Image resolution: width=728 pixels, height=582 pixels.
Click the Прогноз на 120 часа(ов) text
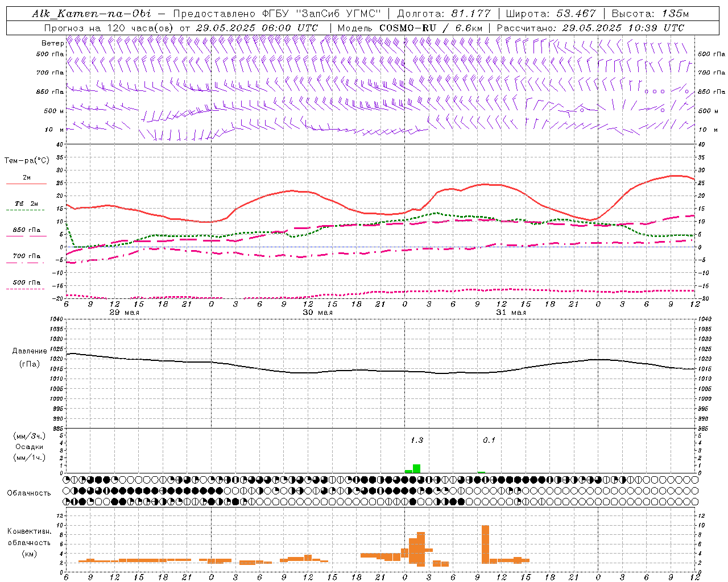(109, 28)
